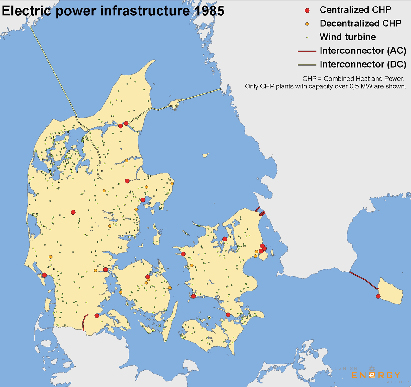Click the red AC interconnector at the German border
This screenshot has height=387, width=411.
(x=85, y=322)
